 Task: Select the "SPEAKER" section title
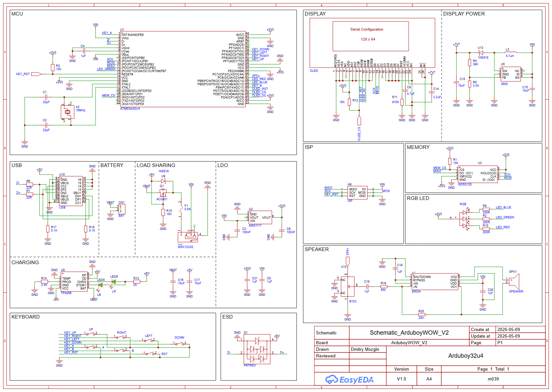317,249
